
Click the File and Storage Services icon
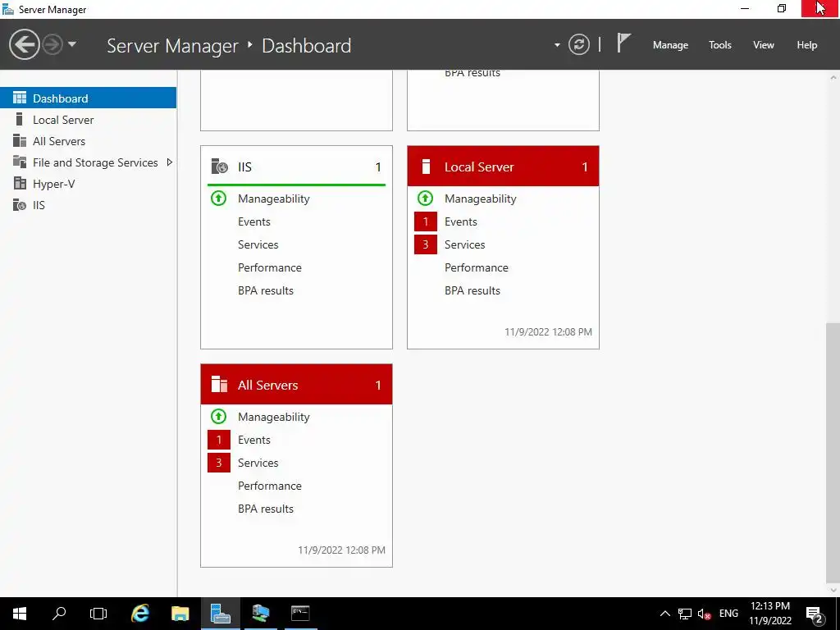(x=20, y=162)
